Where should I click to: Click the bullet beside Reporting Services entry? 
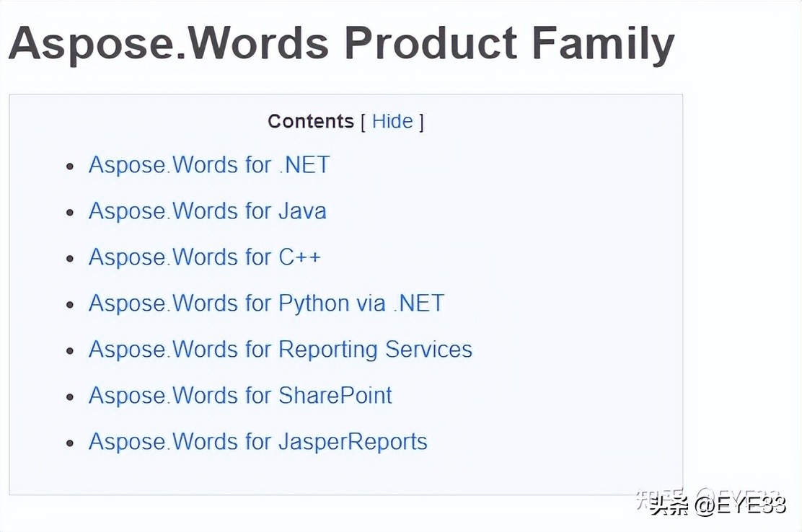(x=69, y=350)
